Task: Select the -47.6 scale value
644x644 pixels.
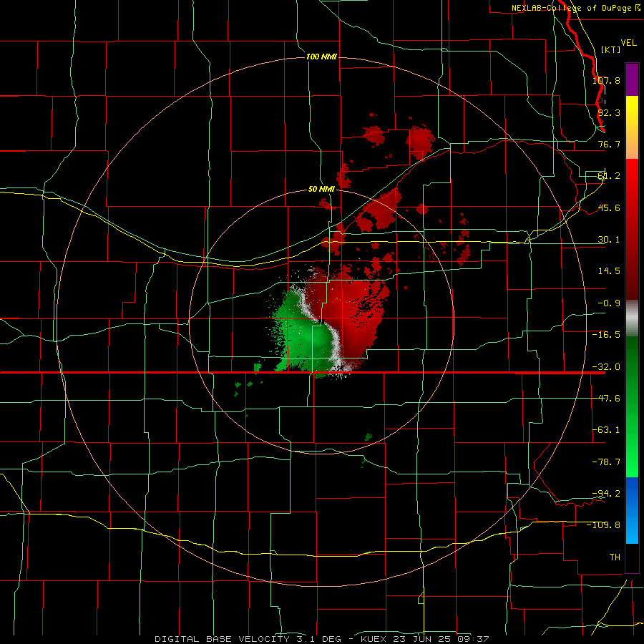Action: coord(606,399)
